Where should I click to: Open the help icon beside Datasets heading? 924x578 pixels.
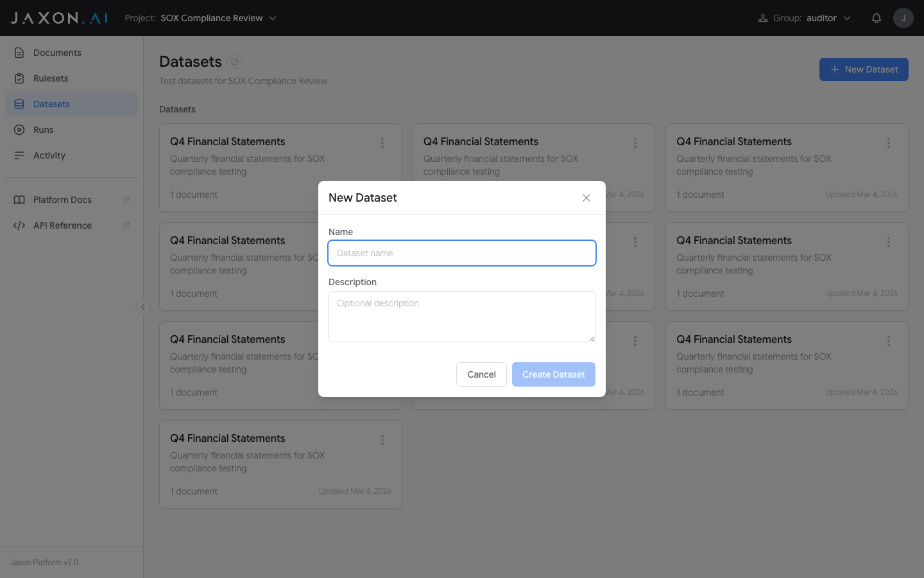[x=234, y=62]
